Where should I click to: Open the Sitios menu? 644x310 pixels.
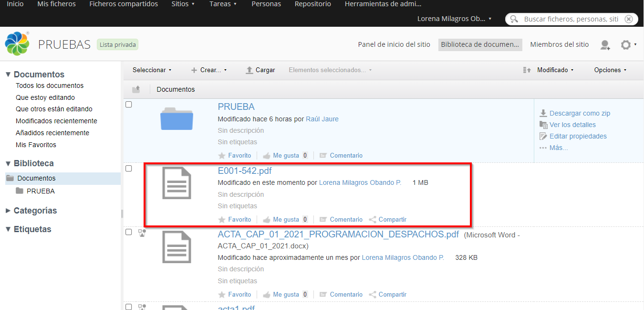(183, 4)
